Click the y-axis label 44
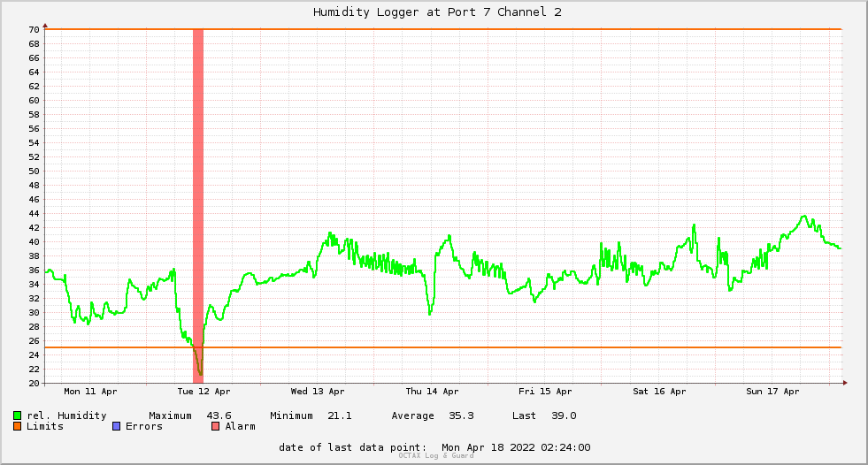Image resolution: width=868 pixels, height=465 pixels. pyautogui.click(x=35, y=213)
